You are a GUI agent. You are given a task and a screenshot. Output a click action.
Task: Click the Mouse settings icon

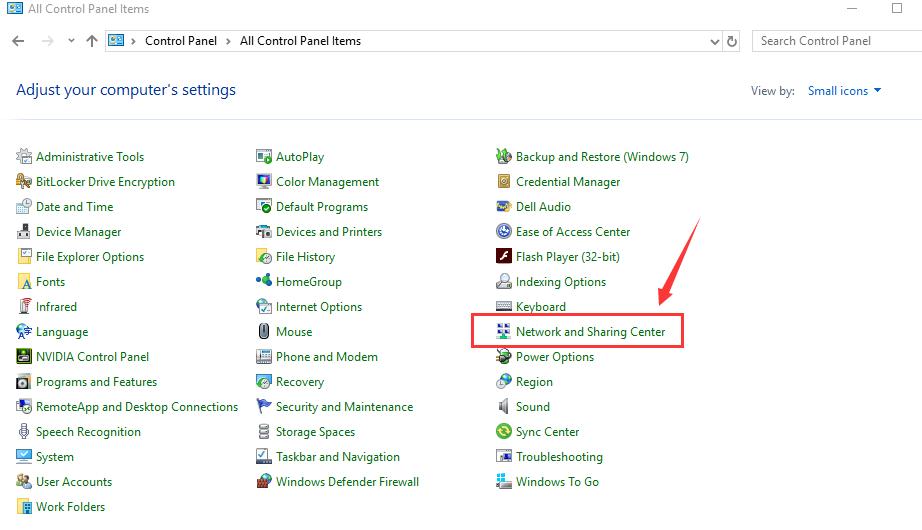coord(264,332)
